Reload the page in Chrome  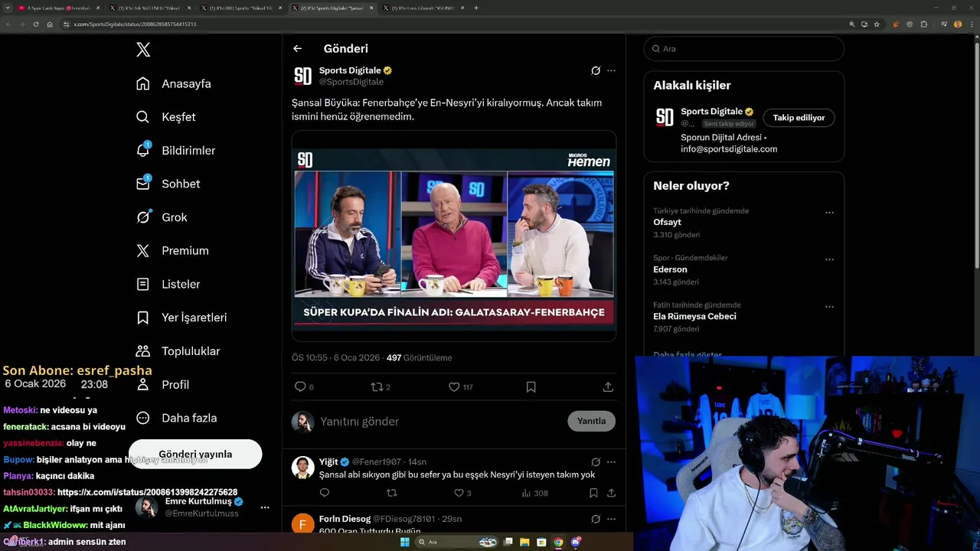click(35, 24)
